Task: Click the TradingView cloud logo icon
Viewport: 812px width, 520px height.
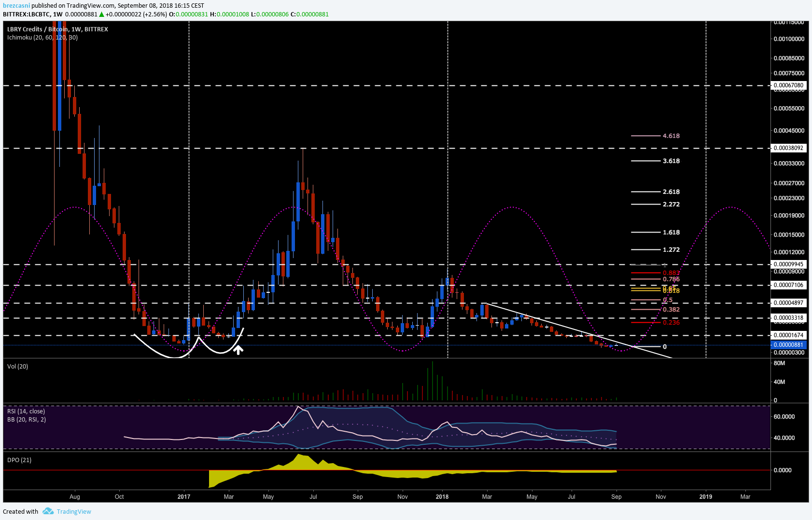Action: coord(48,511)
